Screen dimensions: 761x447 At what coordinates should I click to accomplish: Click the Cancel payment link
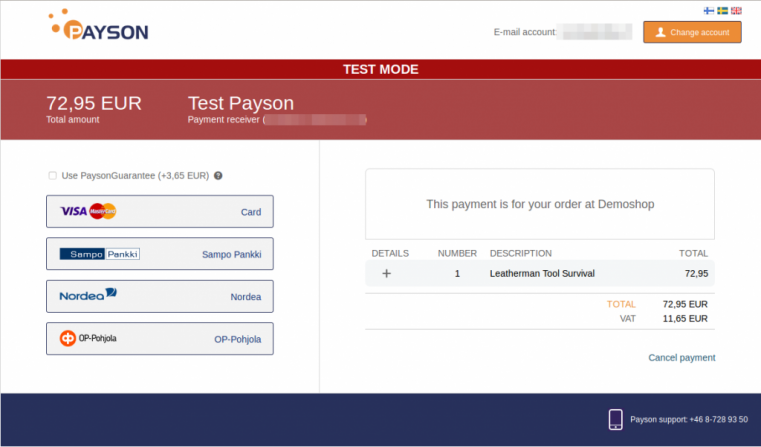681,358
